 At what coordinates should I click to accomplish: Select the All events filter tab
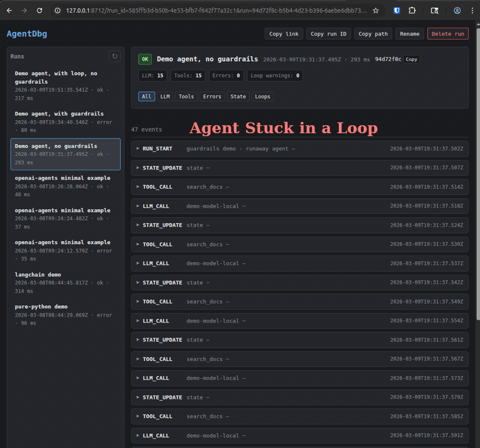click(146, 96)
